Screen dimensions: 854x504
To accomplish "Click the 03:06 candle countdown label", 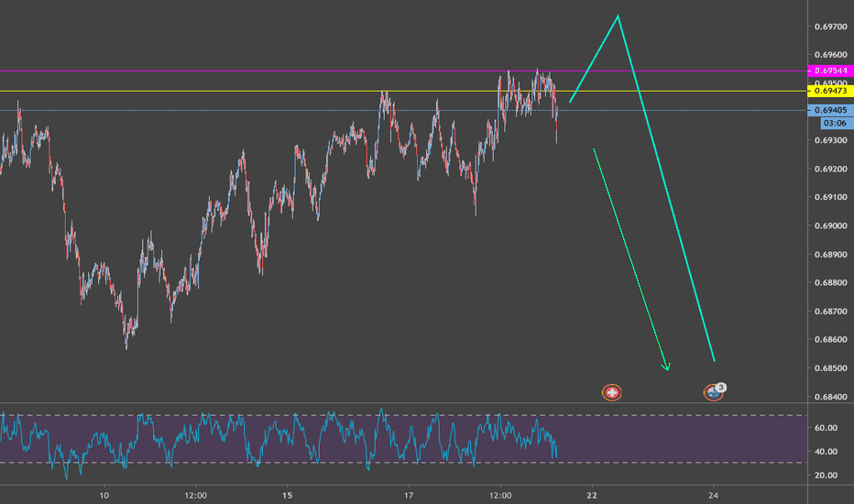I will 837,123.
